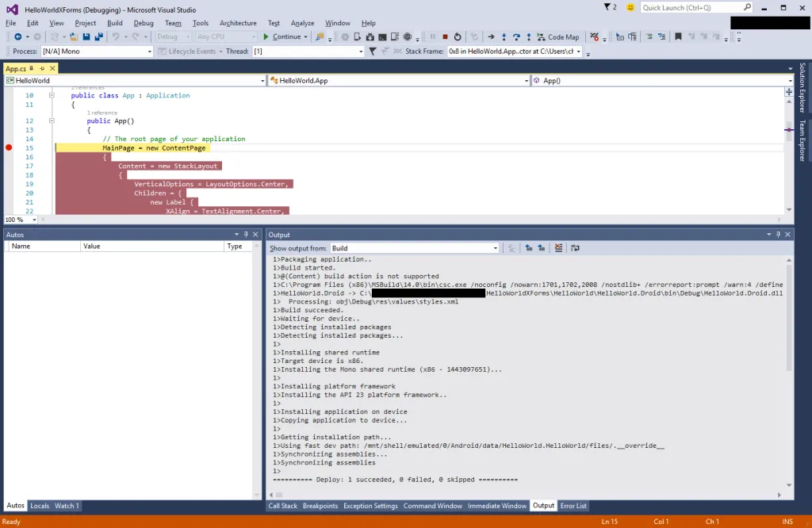The image size is (812, 528).
Task: Pin the Output panel
Action: [x=778, y=235]
